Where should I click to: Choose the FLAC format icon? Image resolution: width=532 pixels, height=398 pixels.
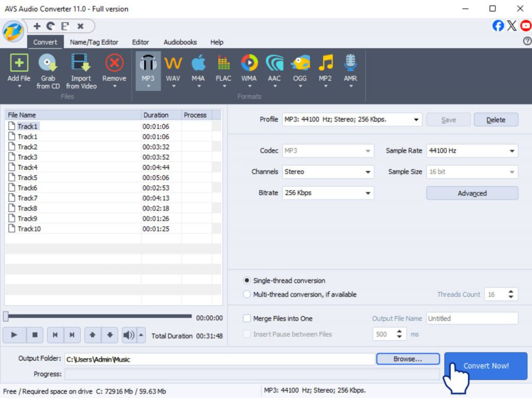pyautogui.click(x=223, y=63)
